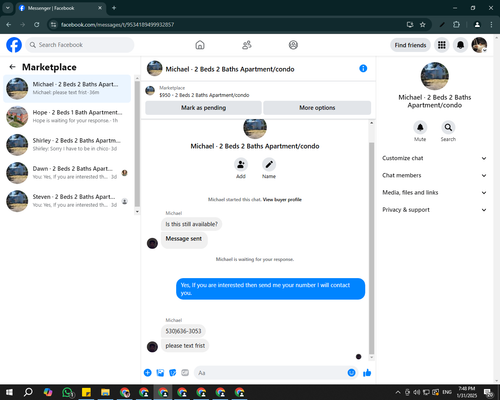Viewport: 500px width, 400px height.
Task: Open Sticky Notes from taskbar
Action: tap(86, 392)
